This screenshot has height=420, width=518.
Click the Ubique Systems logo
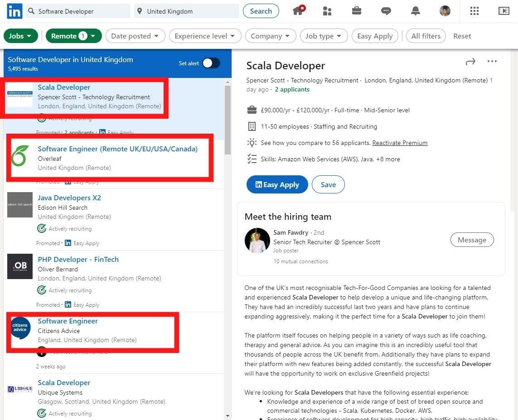pos(20,389)
